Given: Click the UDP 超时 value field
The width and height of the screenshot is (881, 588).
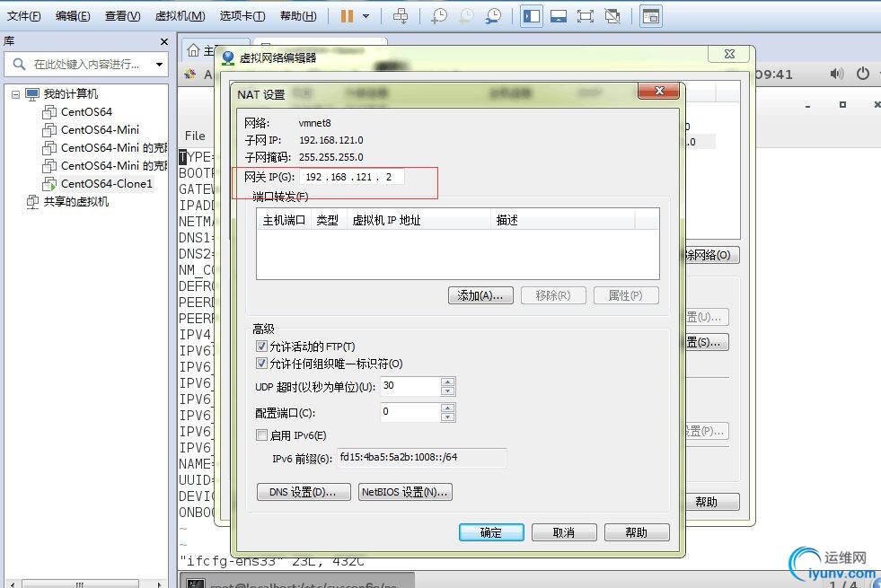Looking at the screenshot, I should (x=410, y=386).
